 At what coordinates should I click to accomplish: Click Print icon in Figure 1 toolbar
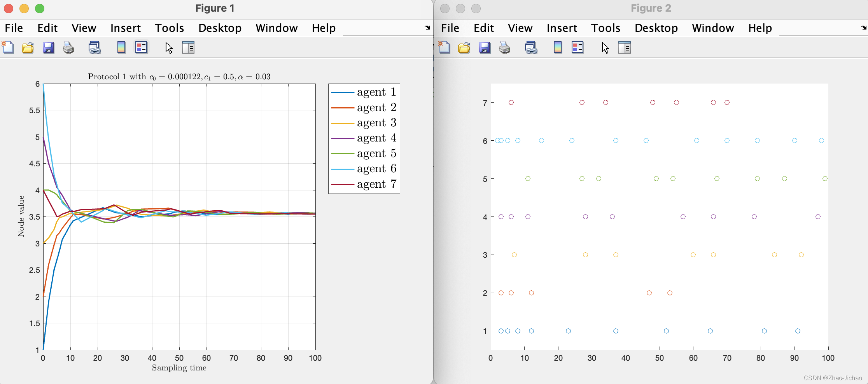tap(68, 47)
